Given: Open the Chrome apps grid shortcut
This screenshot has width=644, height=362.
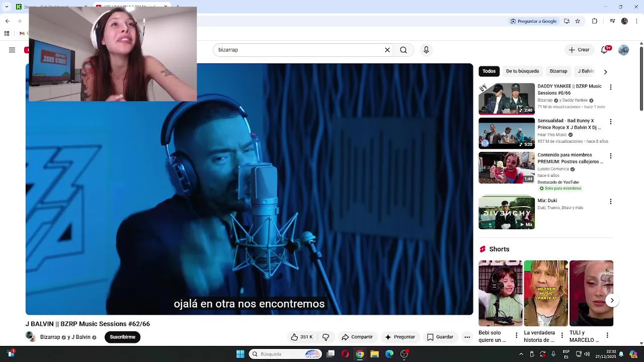Looking at the screenshot, I should click(7, 34).
